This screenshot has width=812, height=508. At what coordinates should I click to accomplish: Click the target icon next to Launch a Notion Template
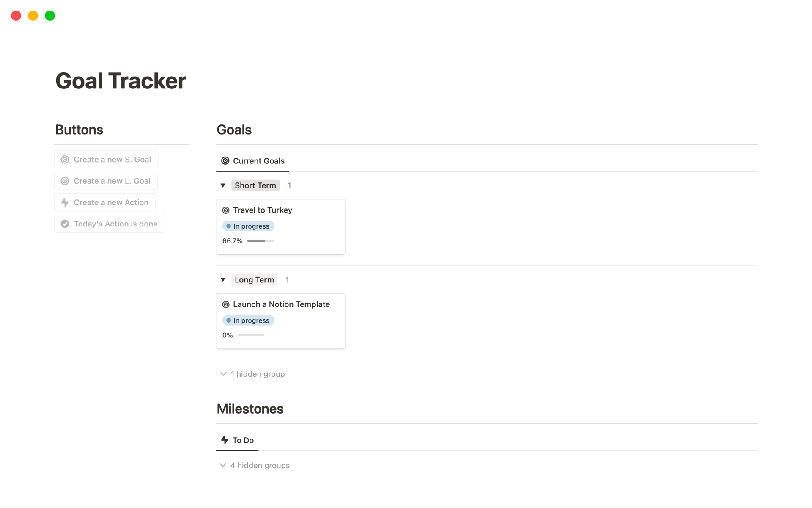tap(226, 304)
